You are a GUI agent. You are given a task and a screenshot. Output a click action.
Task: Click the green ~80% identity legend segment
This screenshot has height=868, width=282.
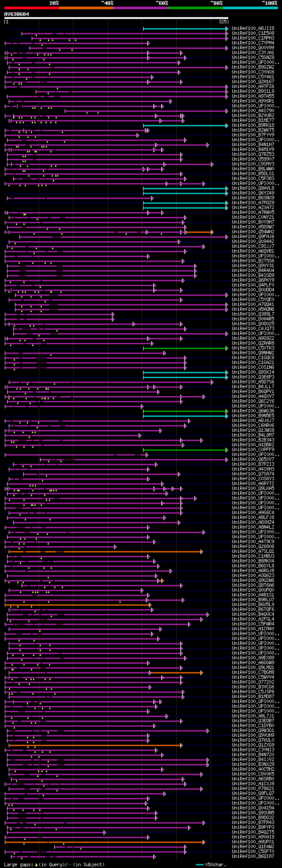pyautogui.click(x=196, y=8)
